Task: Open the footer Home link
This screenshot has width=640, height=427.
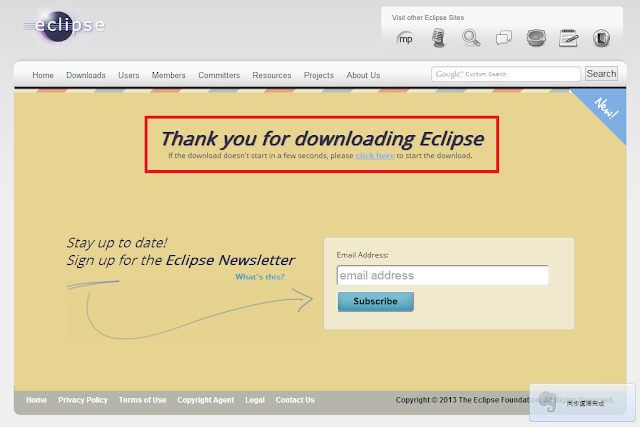Action: coord(36,400)
